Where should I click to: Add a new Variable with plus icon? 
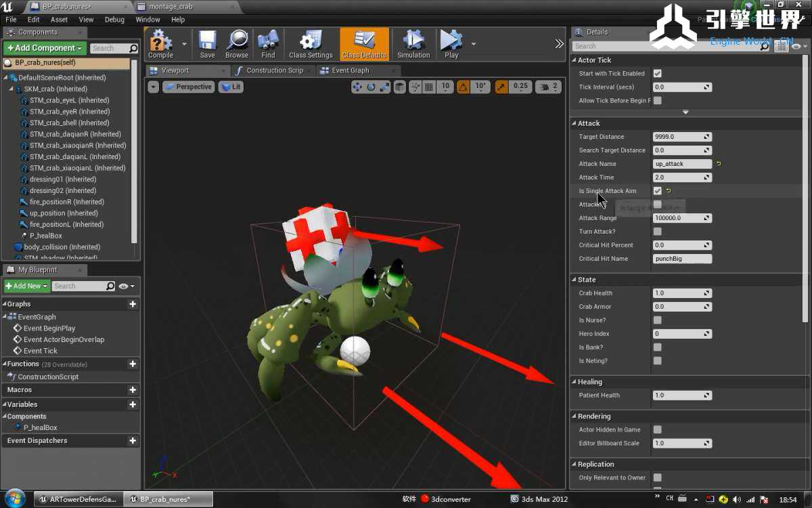(133, 404)
